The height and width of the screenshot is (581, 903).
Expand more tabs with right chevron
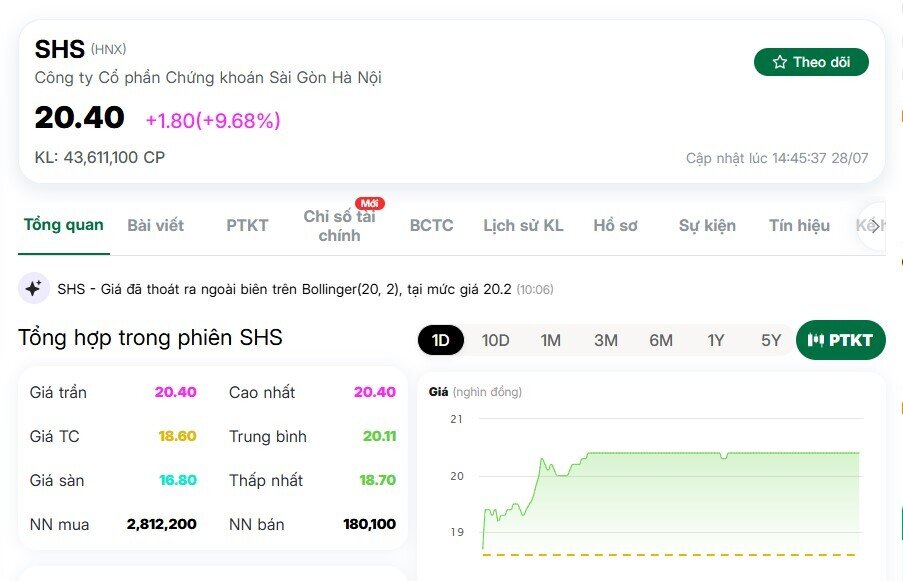click(874, 226)
